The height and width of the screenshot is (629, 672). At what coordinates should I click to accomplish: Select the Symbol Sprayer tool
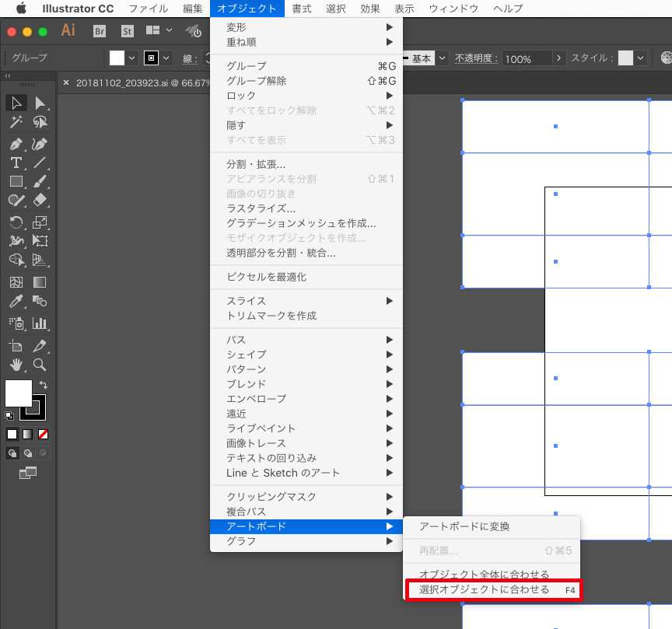click(x=16, y=323)
